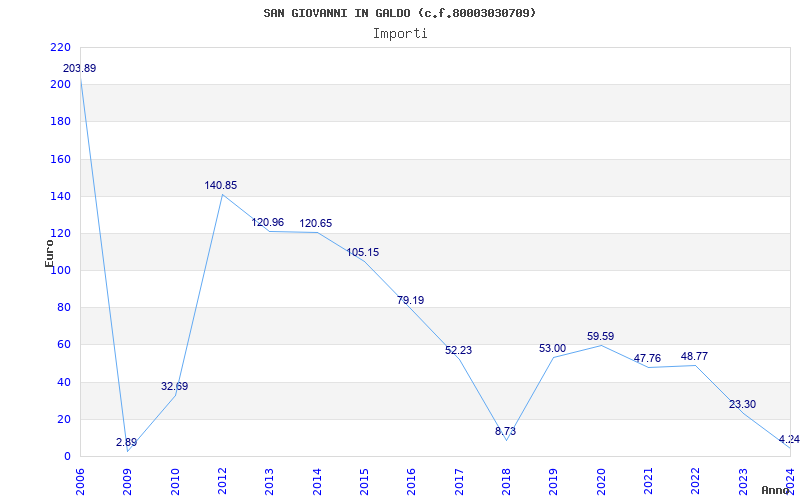
Task: Click the data label 120.96
Action: pyautogui.click(x=268, y=222)
